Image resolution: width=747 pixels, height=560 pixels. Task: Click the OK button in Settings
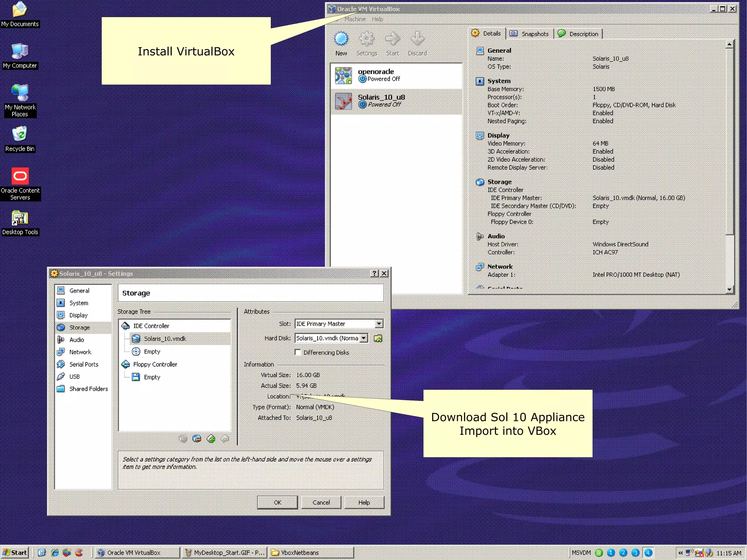click(277, 502)
